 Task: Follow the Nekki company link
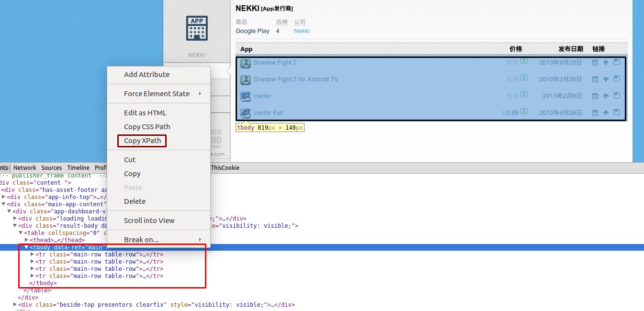point(302,31)
